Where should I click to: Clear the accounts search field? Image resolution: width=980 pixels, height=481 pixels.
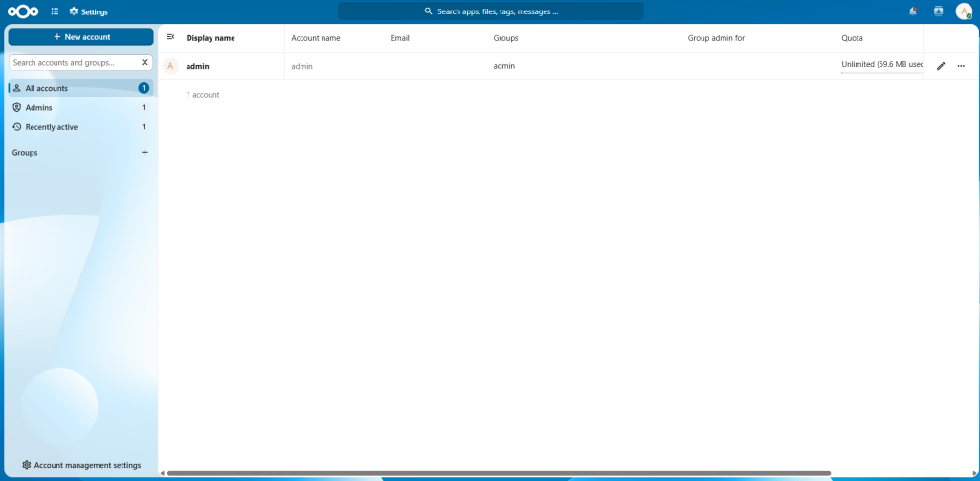145,62
